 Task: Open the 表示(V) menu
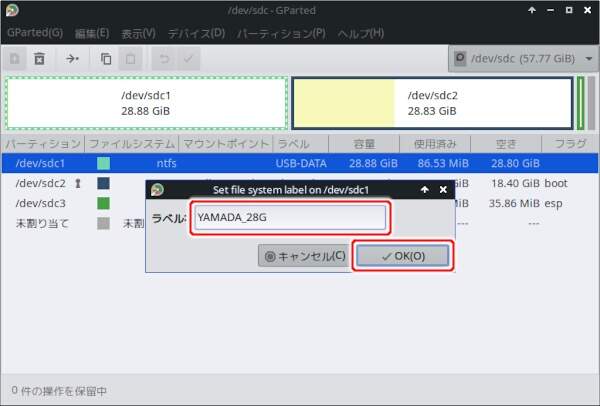[x=138, y=33]
